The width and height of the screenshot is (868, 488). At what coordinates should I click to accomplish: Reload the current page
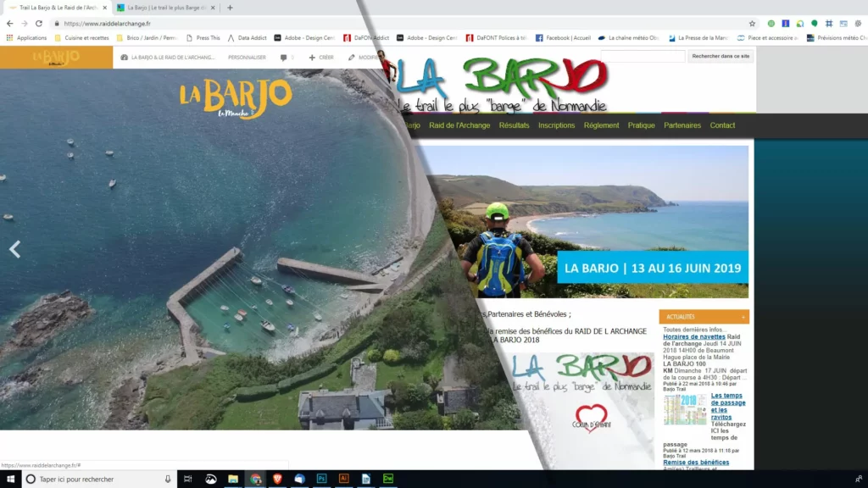tap(39, 24)
